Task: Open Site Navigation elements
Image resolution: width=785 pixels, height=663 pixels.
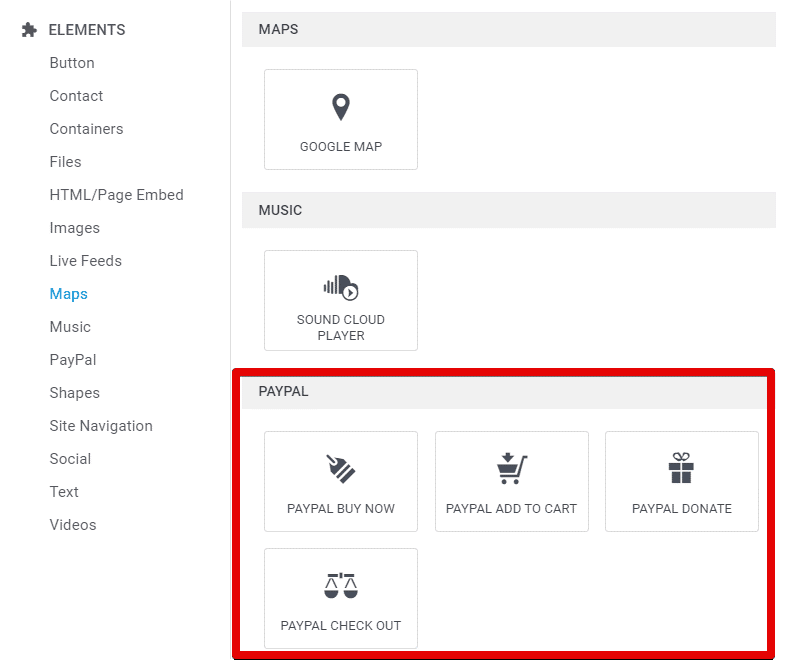Action: 101,426
